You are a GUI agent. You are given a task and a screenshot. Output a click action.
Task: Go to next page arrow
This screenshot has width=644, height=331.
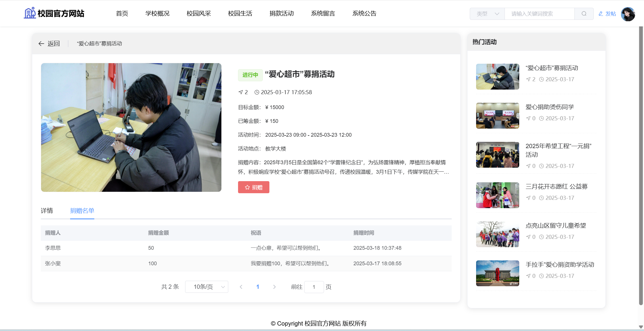(274, 287)
